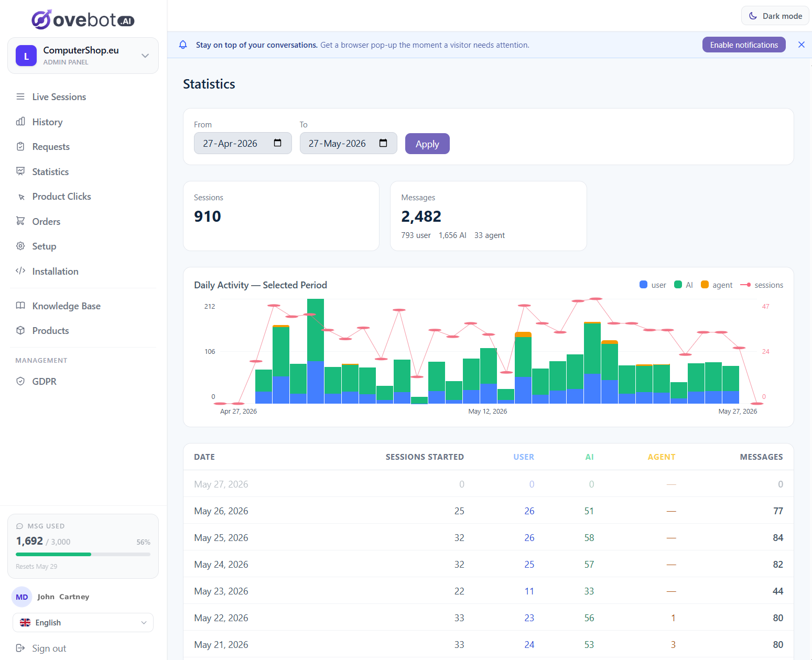The width and height of the screenshot is (812, 660).
Task: Click the SESSIONS STARTED column header
Action: click(x=425, y=457)
